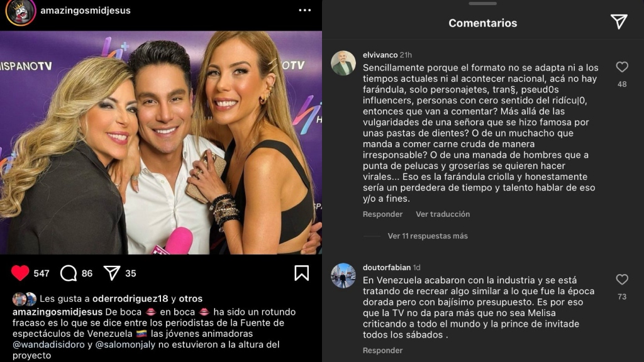Share the post via paper plane icon
Viewport: 644px width, 362px height.
(112, 273)
